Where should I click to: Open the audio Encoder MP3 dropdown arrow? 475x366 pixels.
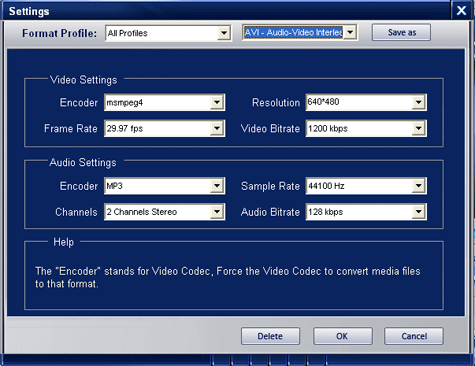(217, 186)
